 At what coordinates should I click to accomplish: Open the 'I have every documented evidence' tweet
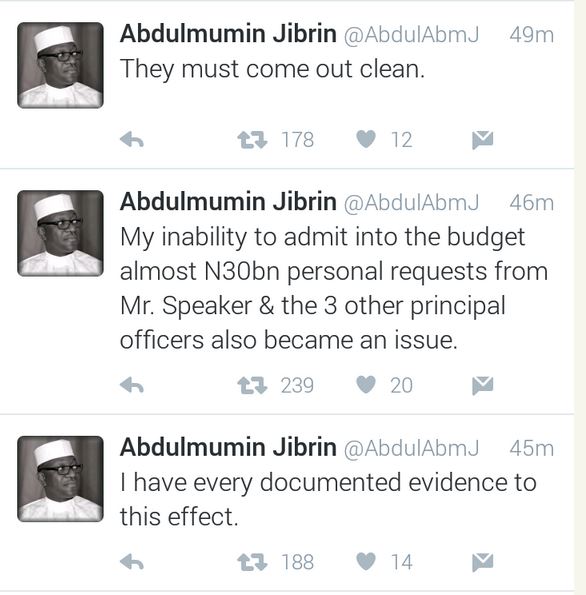(x=328, y=499)
